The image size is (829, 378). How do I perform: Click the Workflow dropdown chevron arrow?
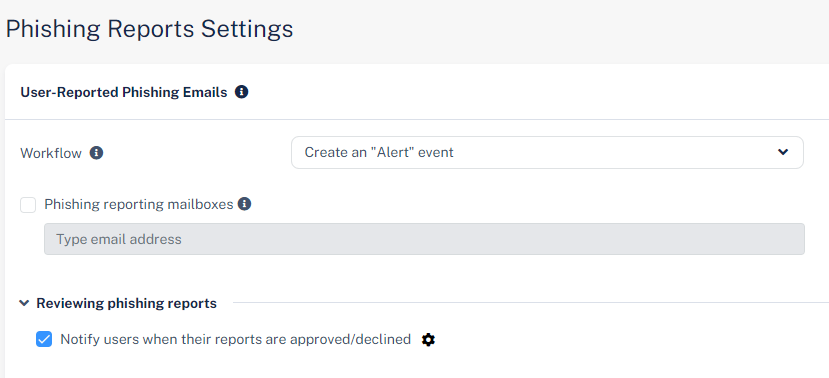tap(783, 152)
